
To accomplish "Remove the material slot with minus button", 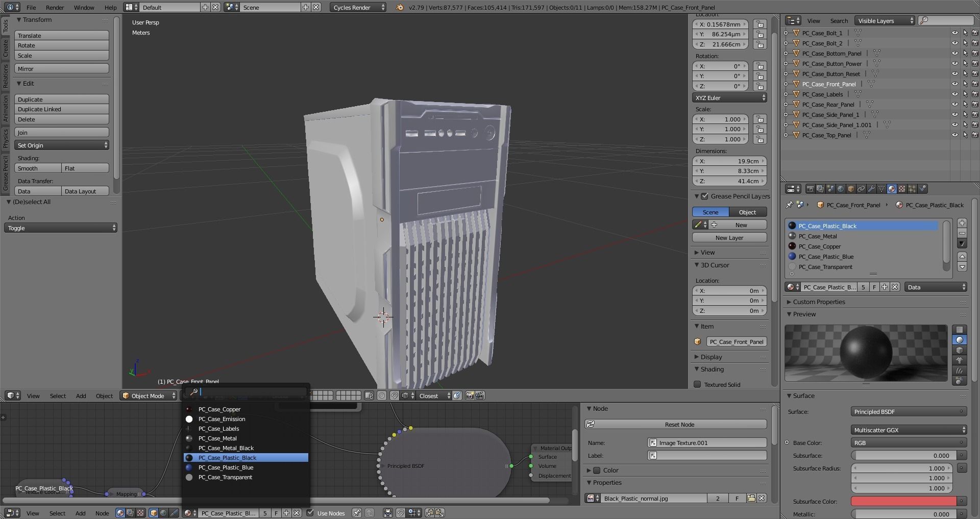I will pyautogui.click(x=962, y=233).
